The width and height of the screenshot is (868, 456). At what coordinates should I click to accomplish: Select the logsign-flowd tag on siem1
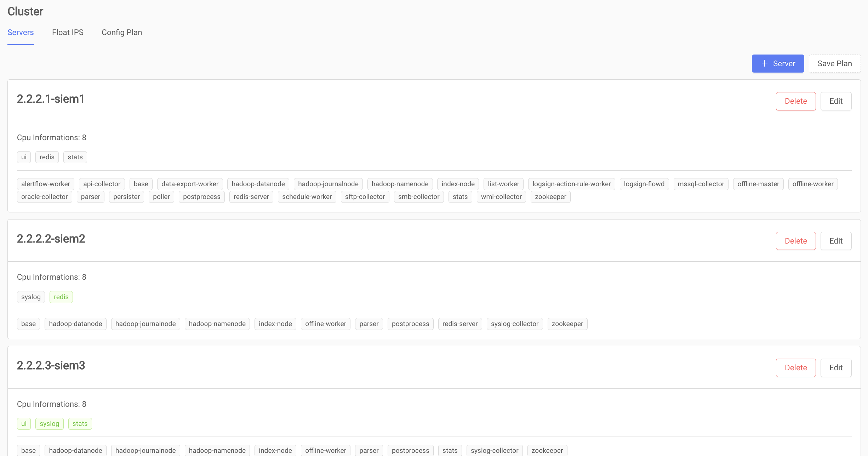tap(644, 184)
